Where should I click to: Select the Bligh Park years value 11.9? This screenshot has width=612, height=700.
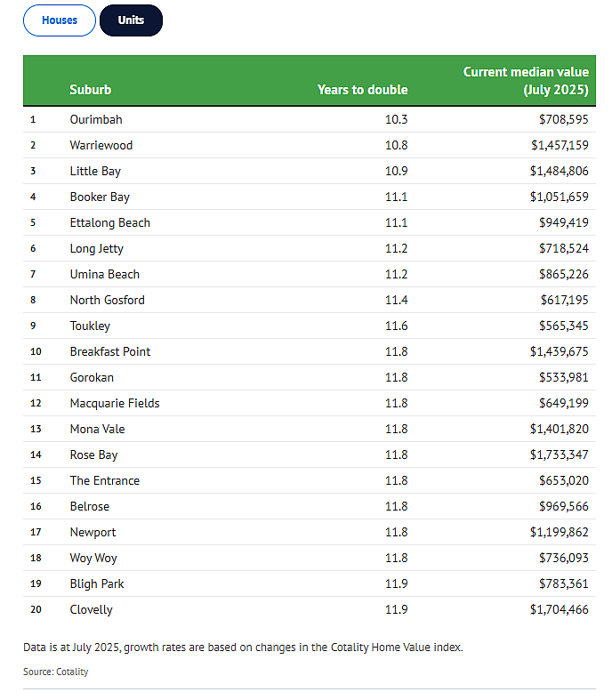click(397, 584)
